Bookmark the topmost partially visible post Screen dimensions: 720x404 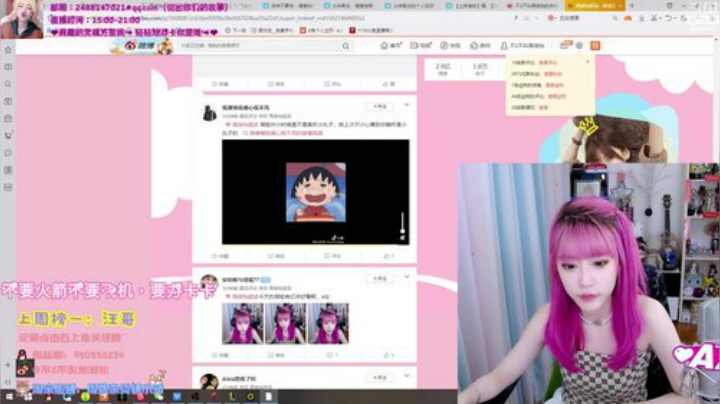tap(220, 84)
